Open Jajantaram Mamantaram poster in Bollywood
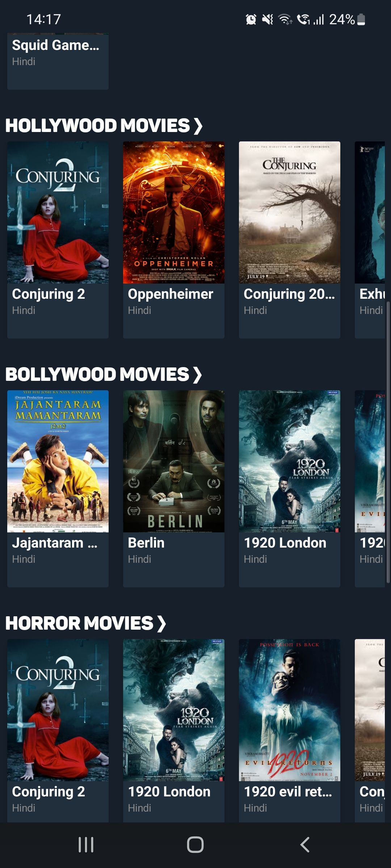The image size is (391, 868). tap(58, 461)
